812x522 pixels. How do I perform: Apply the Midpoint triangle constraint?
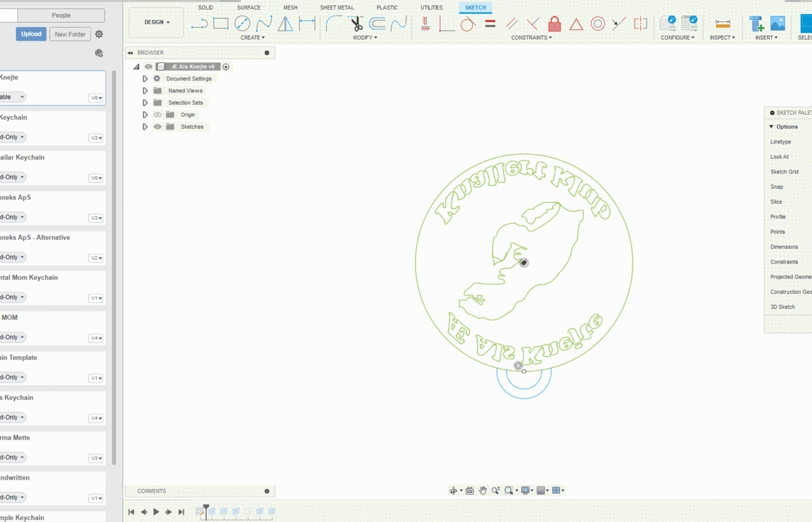pos(576,23)
